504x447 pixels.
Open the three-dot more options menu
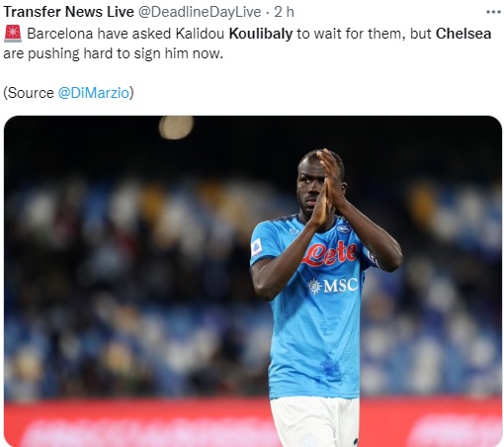click(x=493, y=12)
